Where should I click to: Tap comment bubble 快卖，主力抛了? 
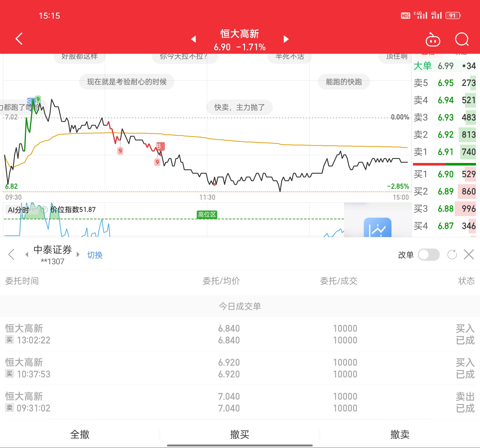click(239, 107)
